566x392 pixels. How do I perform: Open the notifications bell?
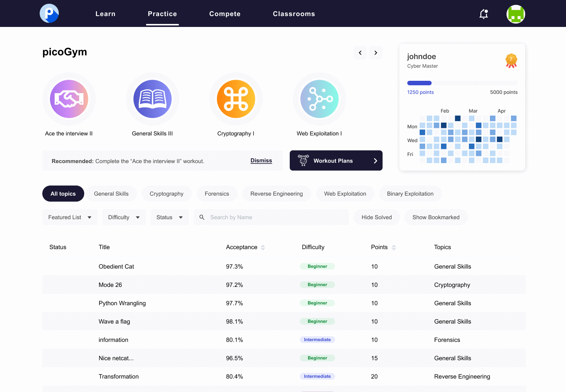point(484,14)
